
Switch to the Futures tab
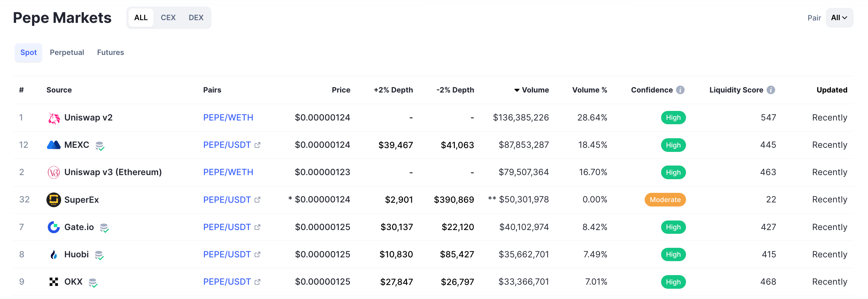click(111, 52)
